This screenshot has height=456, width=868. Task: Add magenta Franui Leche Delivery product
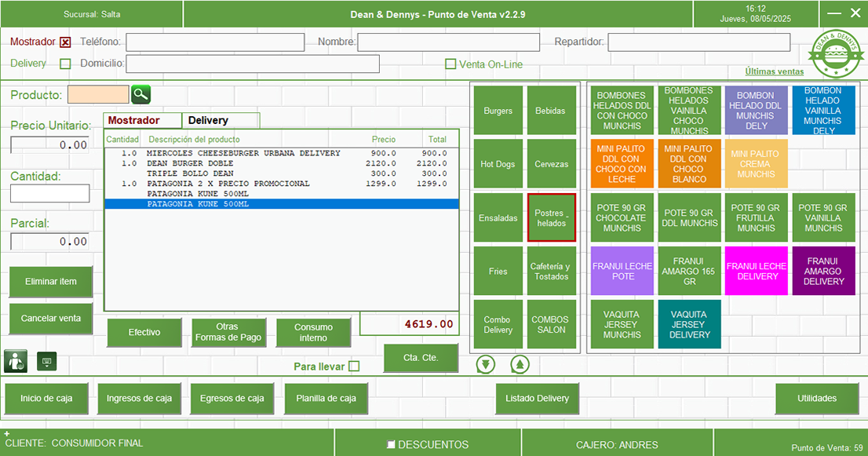pos(757,271)
